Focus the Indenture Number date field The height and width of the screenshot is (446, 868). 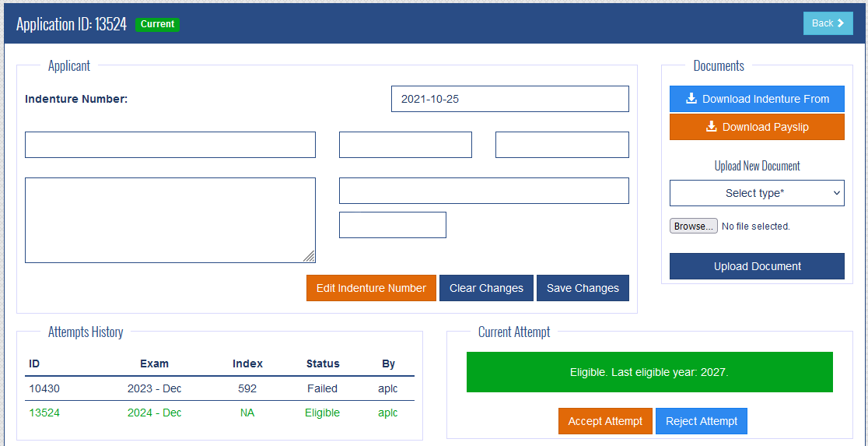pyautogui.click(x=509, y=99)
